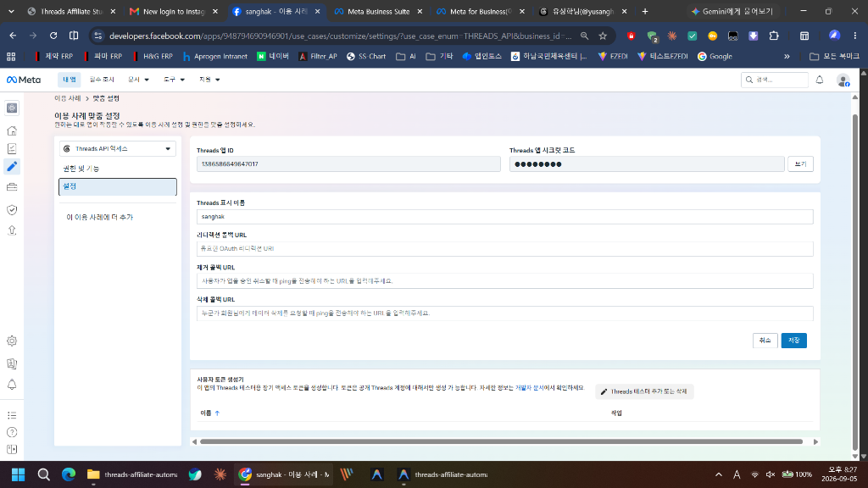Select the 내 앱 header tab

[x=70, y=80]
